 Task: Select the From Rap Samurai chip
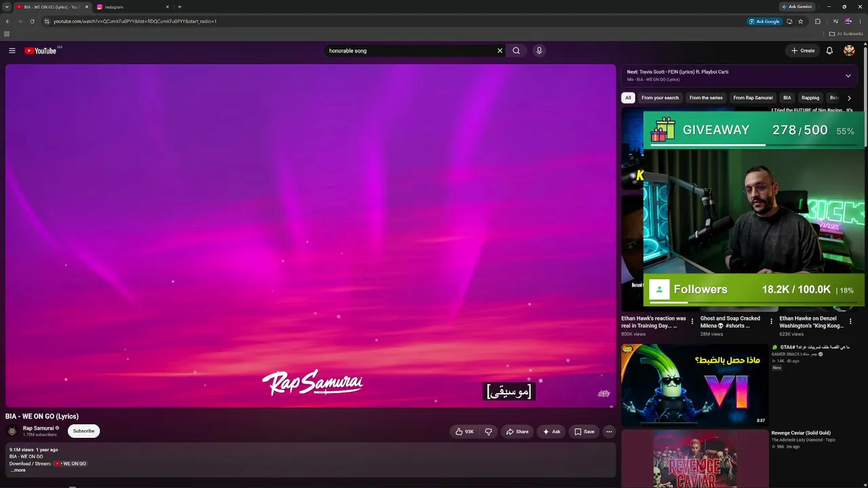753,98
